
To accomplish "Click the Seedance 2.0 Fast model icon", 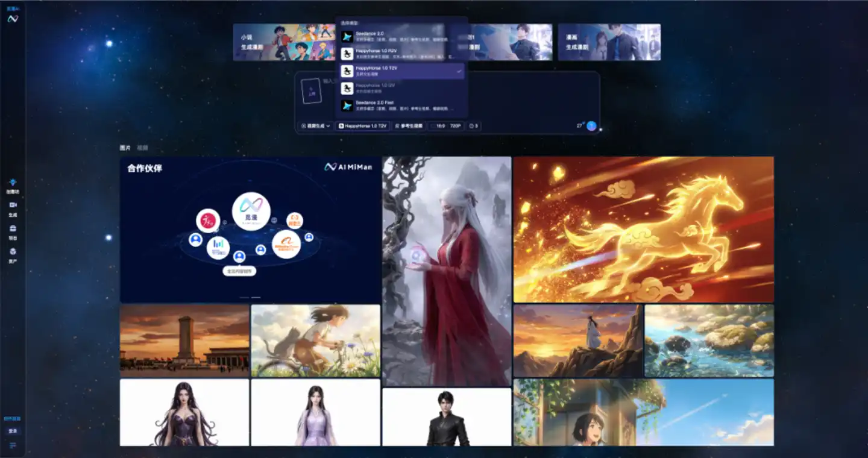I will point(347,105).
